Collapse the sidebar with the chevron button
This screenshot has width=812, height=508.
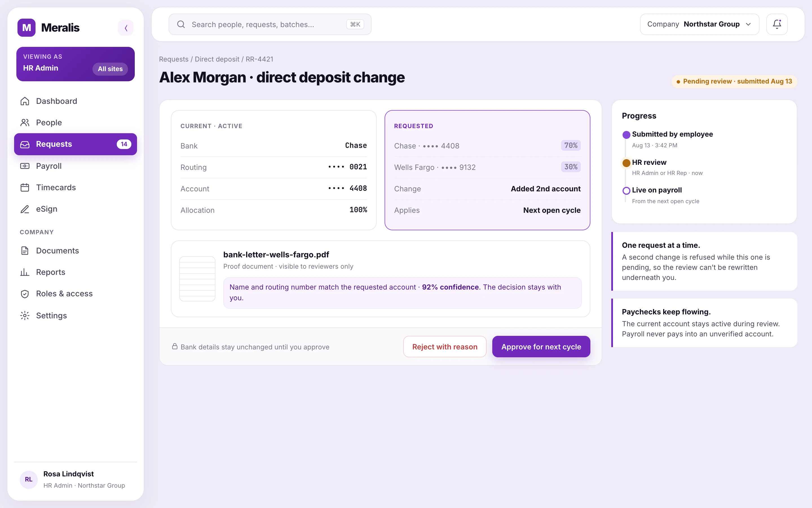click(126, 28)
